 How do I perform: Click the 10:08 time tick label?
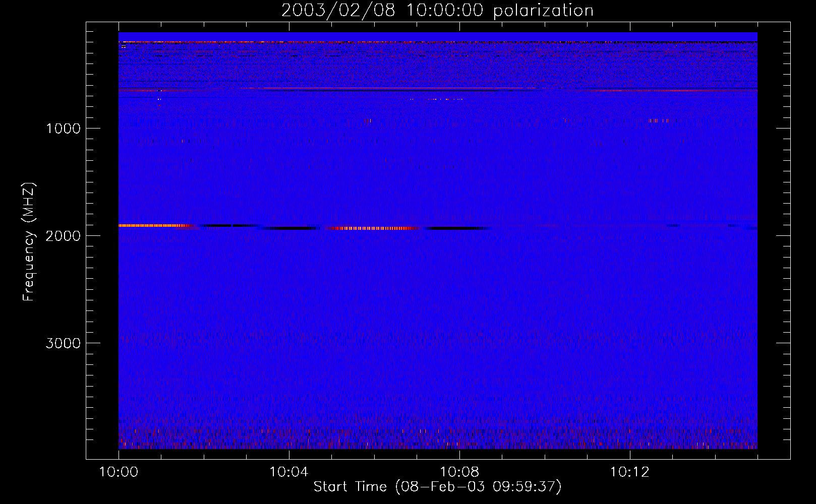pyautogui.click(x=459, y=472)
